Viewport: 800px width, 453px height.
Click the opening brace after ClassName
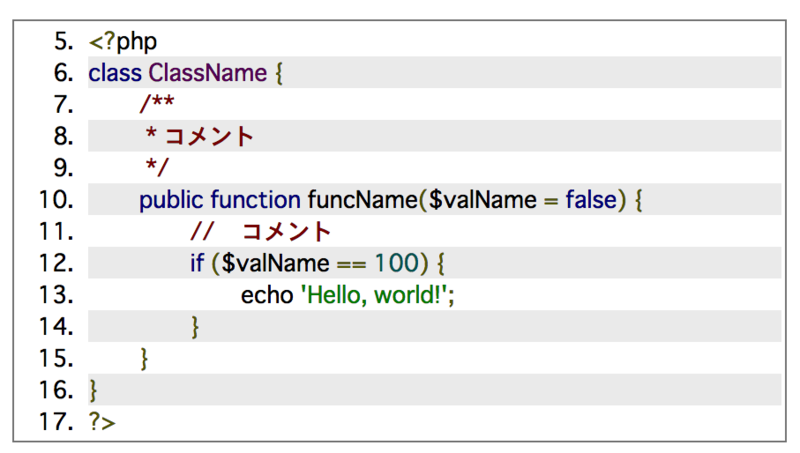pyautogui.click(x=279, y=74)
